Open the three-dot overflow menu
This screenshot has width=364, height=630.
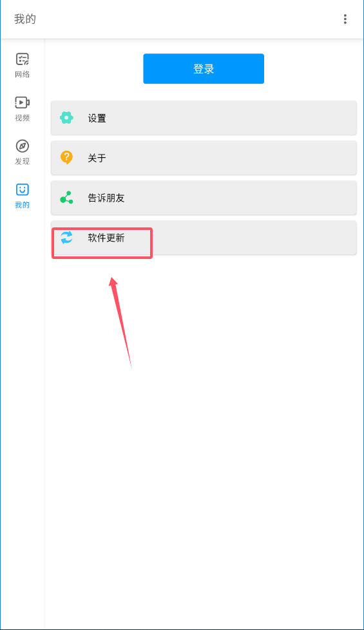[x=345, y=19]
